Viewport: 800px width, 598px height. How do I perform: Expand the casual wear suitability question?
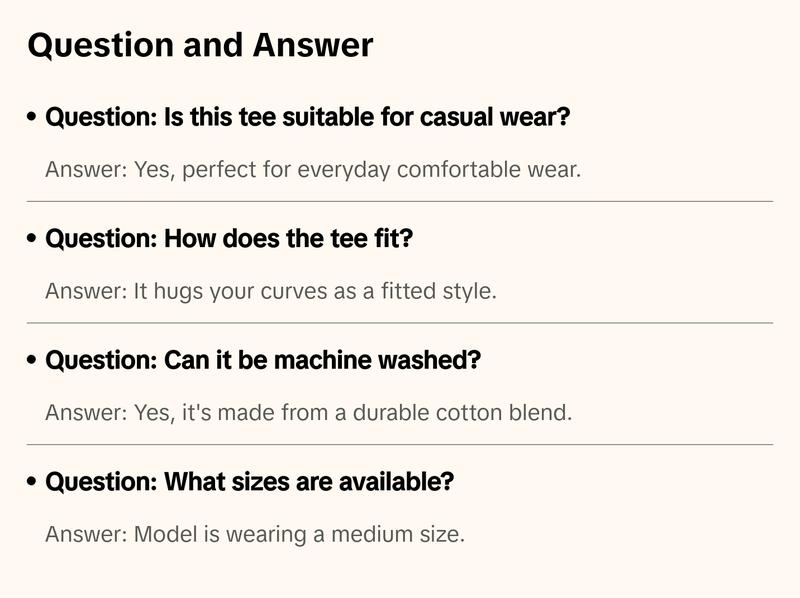pyautogui.click(x=308, y=117)
